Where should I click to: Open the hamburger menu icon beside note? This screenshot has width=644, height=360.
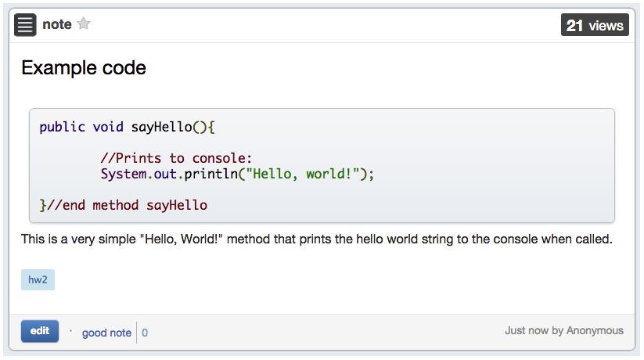[x=25, y=25]
